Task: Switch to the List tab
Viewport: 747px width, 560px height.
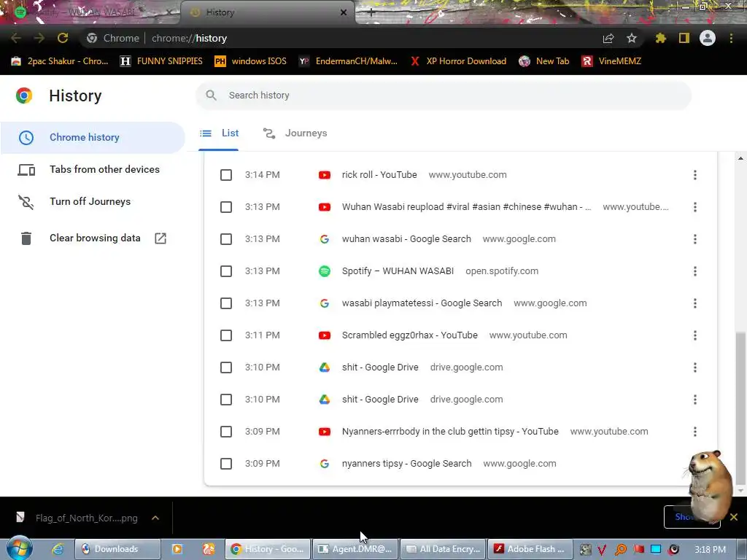Action: 219,133
